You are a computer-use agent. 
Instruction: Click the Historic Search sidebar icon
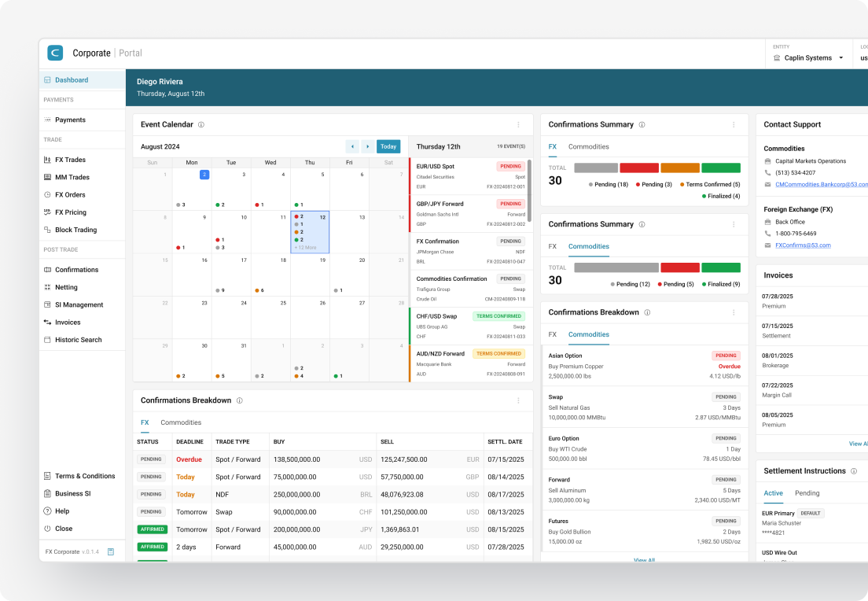pos(47,340)
